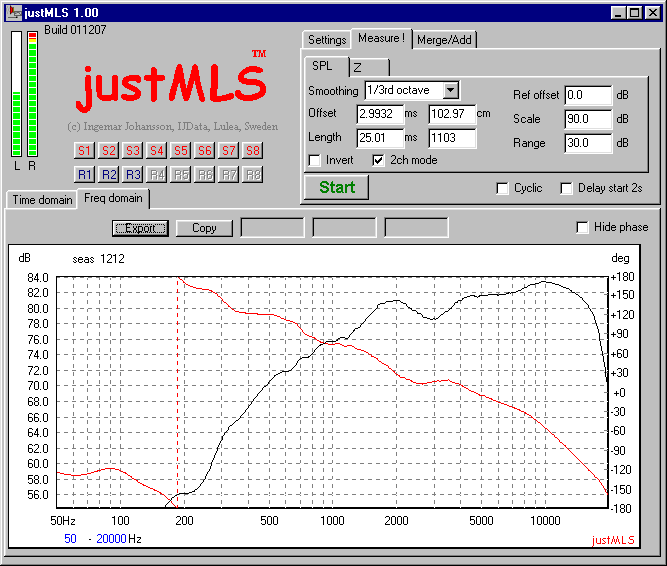Click the R channel level meter
Image resolution: width=667 pixels, height=566 pixels.
[x=33, y=94]
